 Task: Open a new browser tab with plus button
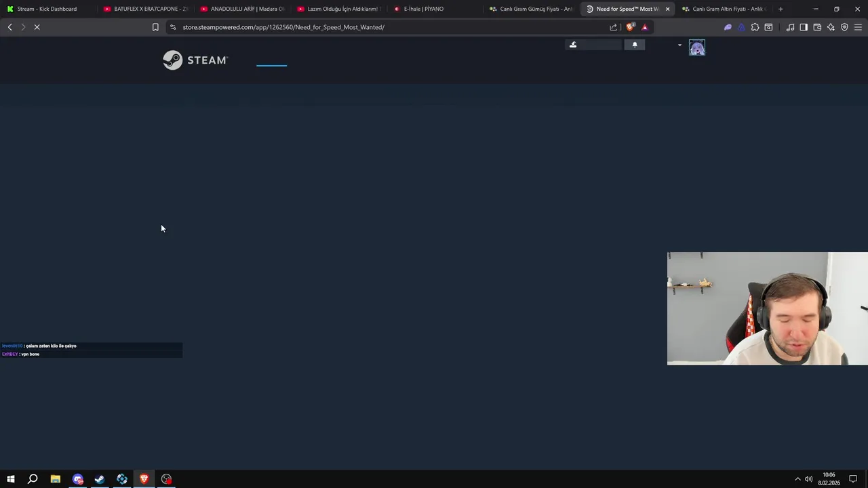pos(781,9)
